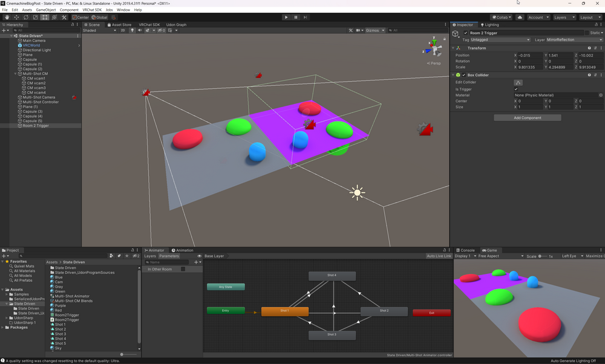Adjust the Game view Scale slider
Screen dimensions: 605x364
coord(540,256)
